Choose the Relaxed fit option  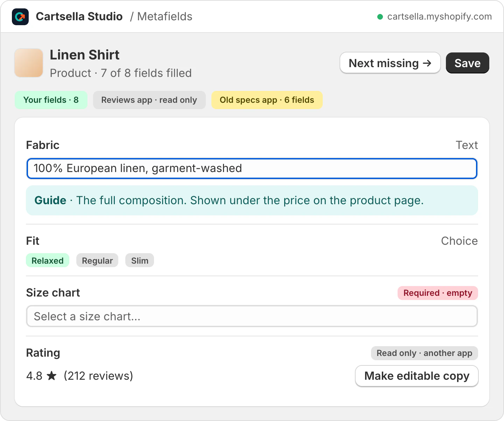[48, 261]
